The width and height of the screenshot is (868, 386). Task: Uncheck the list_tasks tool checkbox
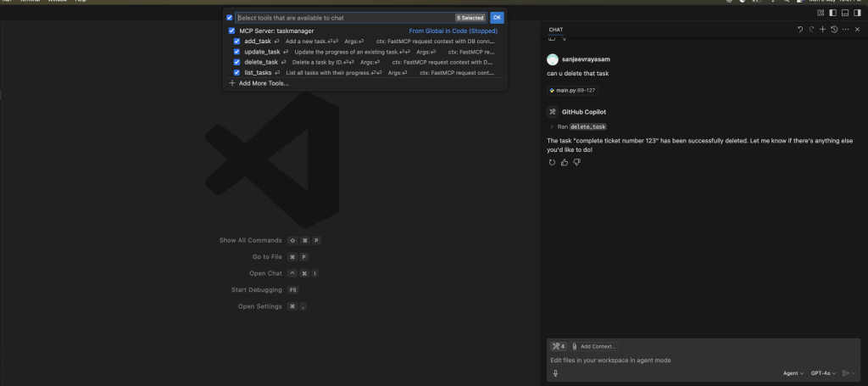point(237,73)
